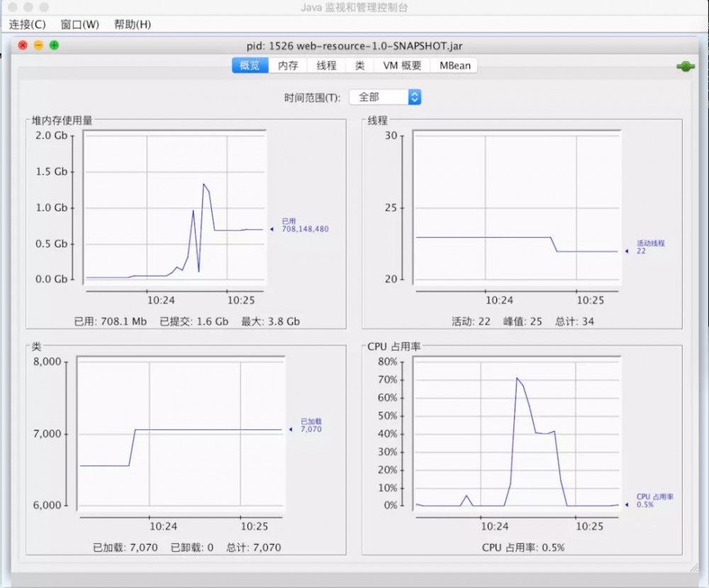
Task: Select the 类 tab
Action: point(359,65)
